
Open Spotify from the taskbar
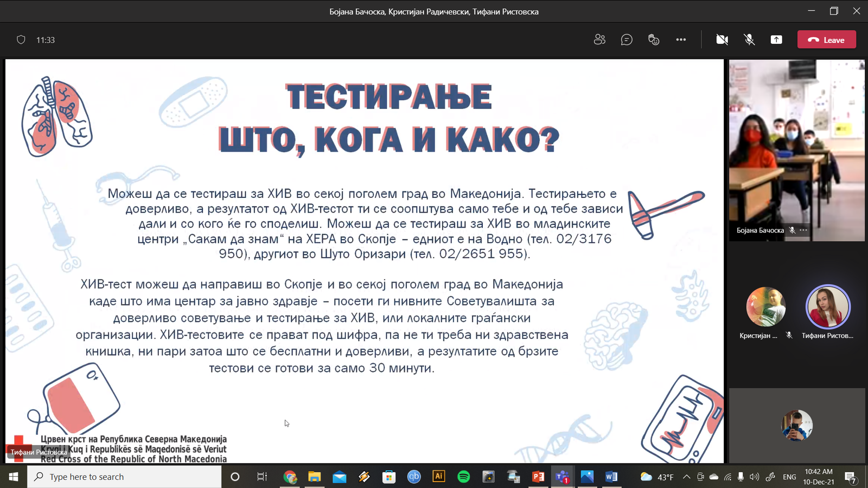(x=464, y=477)
